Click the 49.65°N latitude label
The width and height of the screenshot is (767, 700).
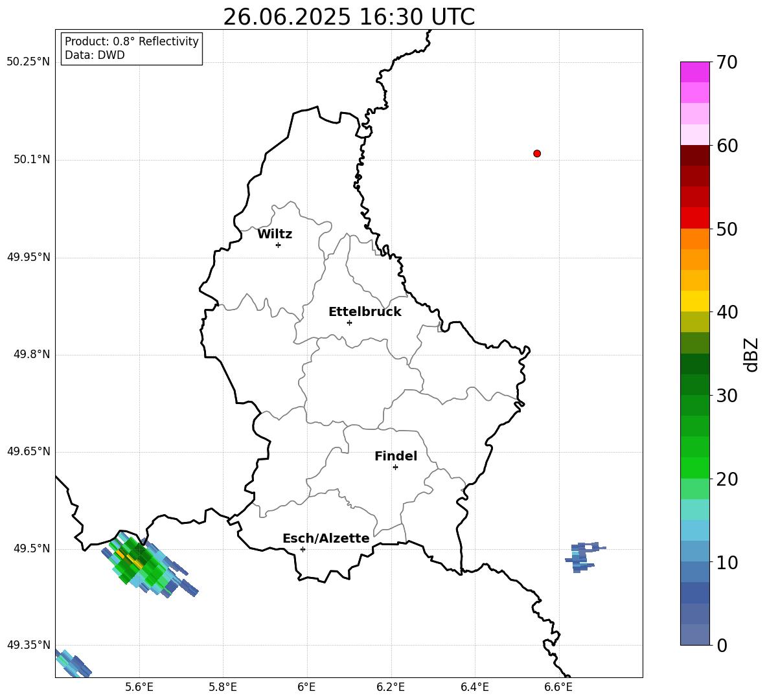click(x=29, y=451)
